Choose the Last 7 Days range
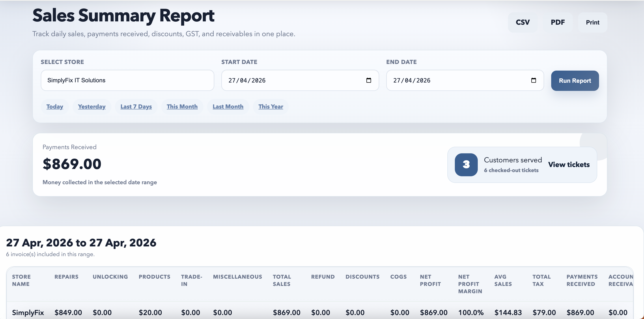The image size is (644, 319). coord(136,106)
